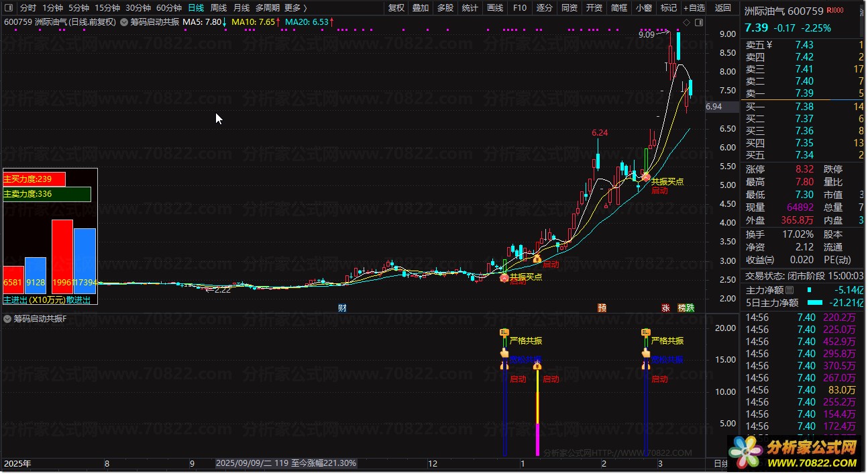
Task: Click the 主卖力度:336 green bar
Action: coord(47,194)
